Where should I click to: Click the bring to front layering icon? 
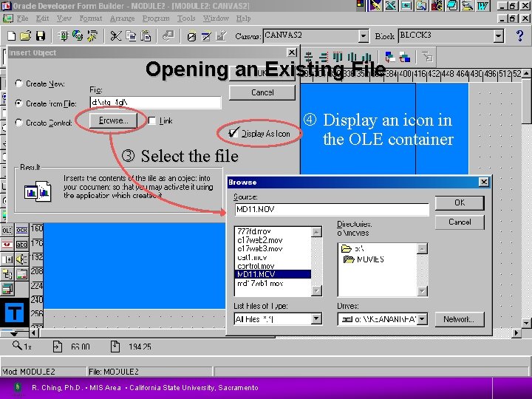click(x=390, y=57)
